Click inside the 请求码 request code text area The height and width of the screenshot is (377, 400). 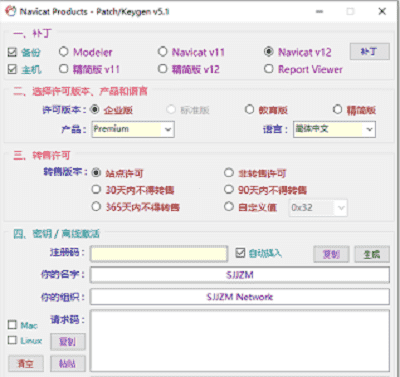(240, 341)
